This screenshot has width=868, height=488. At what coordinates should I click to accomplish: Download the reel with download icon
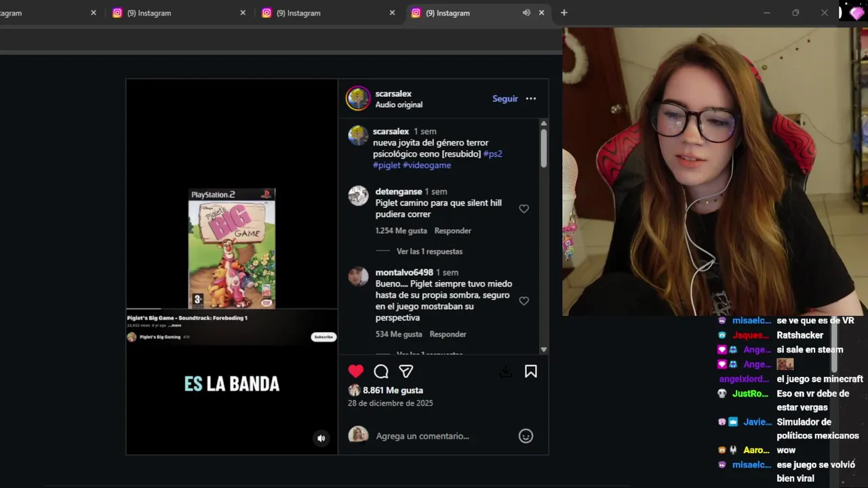tap(506, 371)
